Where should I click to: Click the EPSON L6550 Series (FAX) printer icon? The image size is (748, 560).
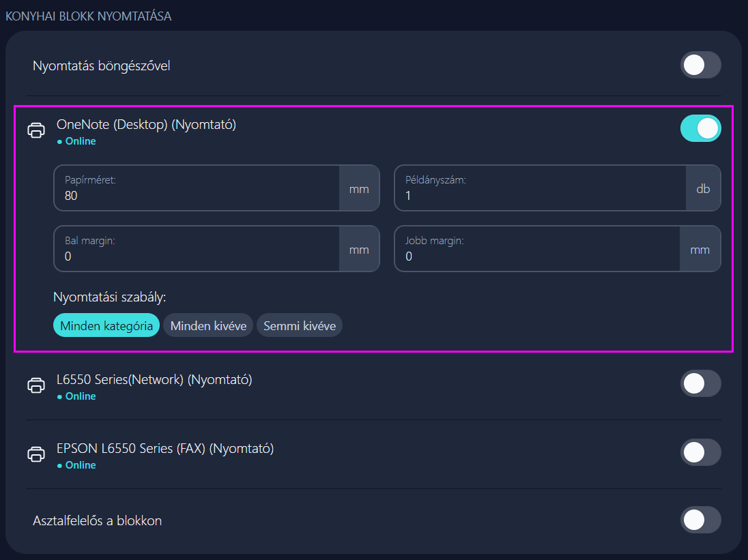(36, 454)
